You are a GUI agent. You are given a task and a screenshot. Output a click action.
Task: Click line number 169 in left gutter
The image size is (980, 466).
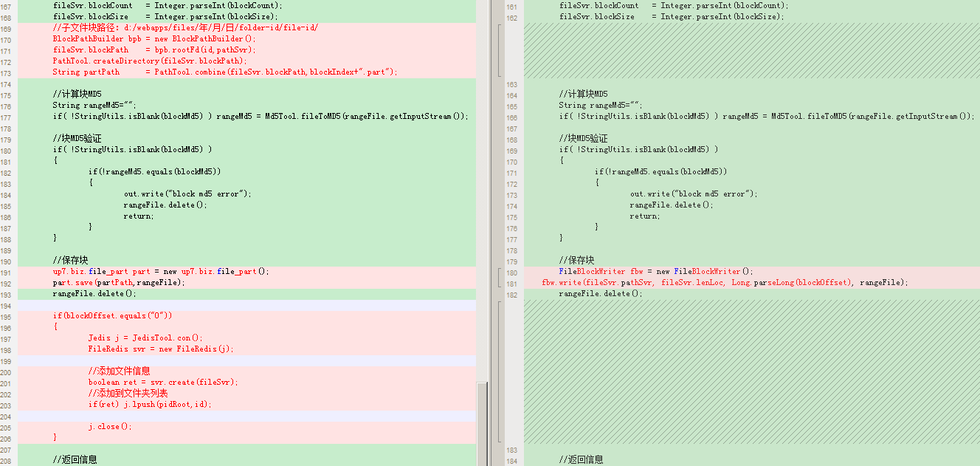[6, 27]
